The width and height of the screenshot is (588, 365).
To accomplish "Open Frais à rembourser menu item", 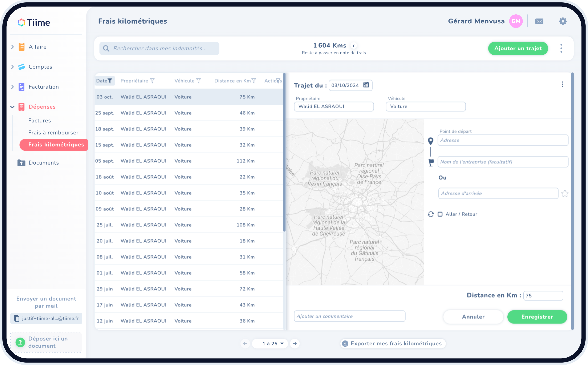I will [53, 133].
